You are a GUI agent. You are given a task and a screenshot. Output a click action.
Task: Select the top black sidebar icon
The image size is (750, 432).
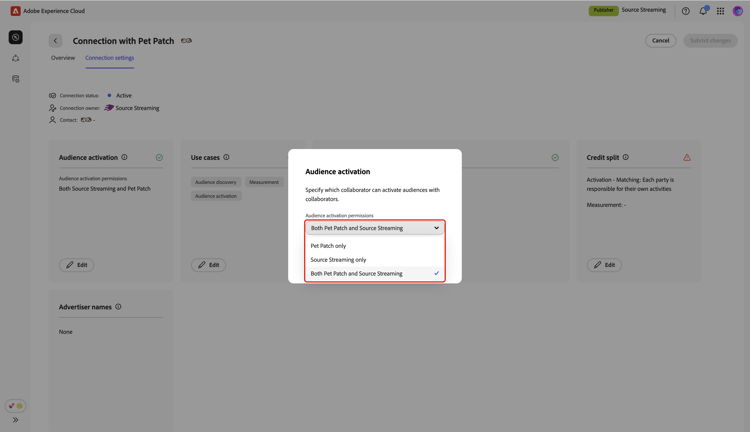pos(15,37)
